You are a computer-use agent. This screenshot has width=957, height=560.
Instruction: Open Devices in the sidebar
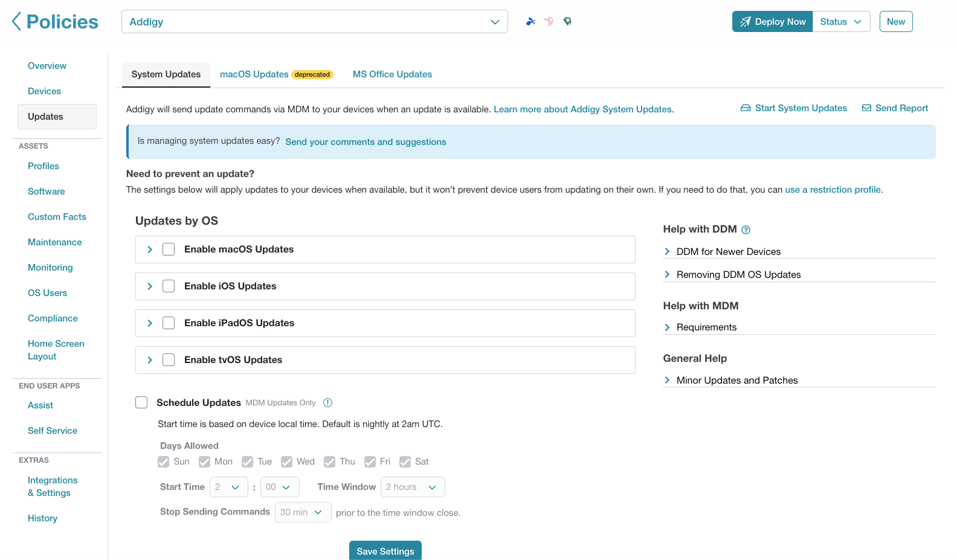(x=44, y=91)
